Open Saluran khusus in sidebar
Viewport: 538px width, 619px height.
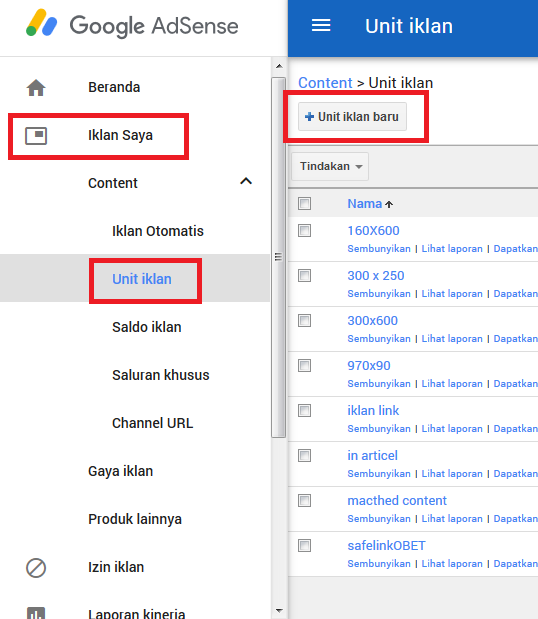point(161,375)
